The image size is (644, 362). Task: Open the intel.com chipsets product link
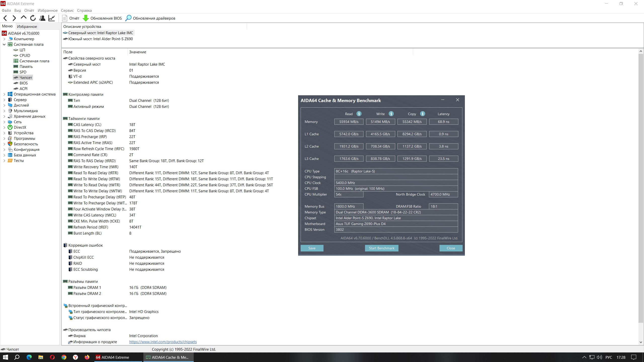click(x=163, y=342)
